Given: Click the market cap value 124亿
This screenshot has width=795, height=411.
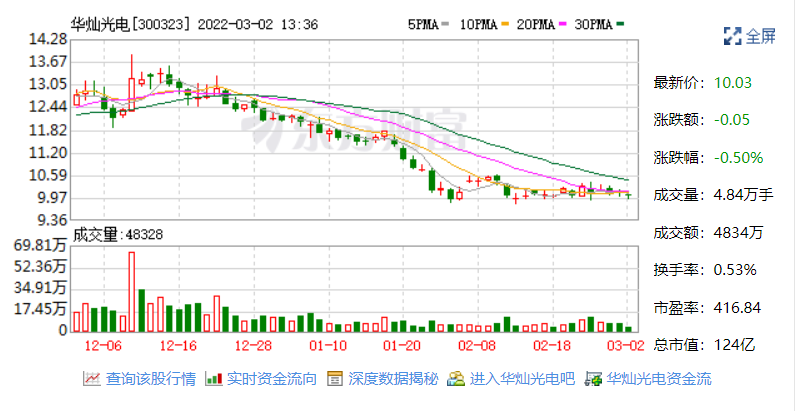Looking at the screenshot, I should point(734,346).
